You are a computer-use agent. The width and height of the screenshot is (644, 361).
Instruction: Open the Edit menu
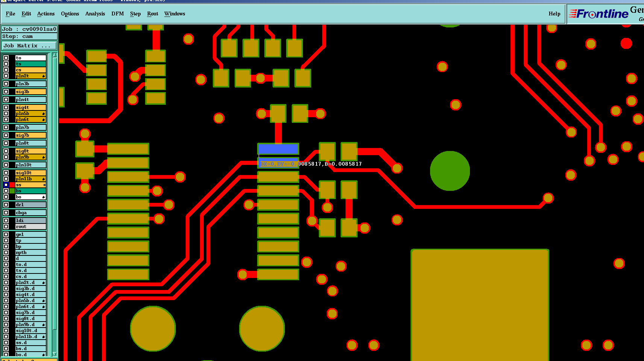click(x=26, y=14)
